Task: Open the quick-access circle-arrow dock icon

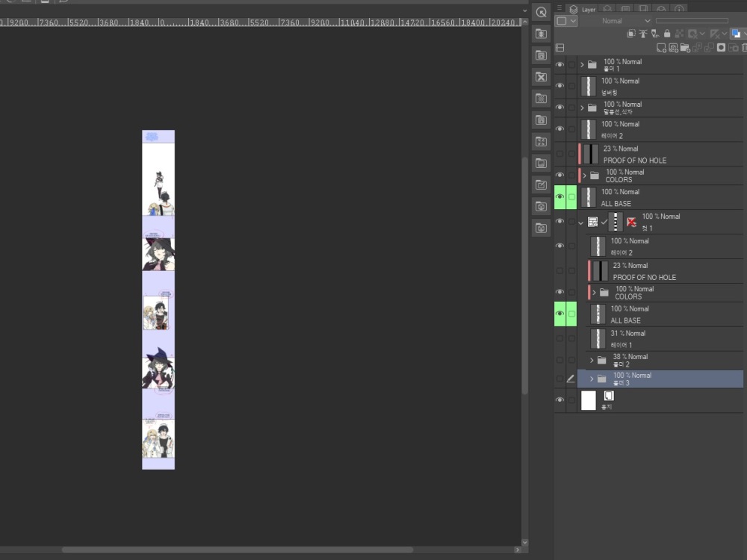Action: 541,13
